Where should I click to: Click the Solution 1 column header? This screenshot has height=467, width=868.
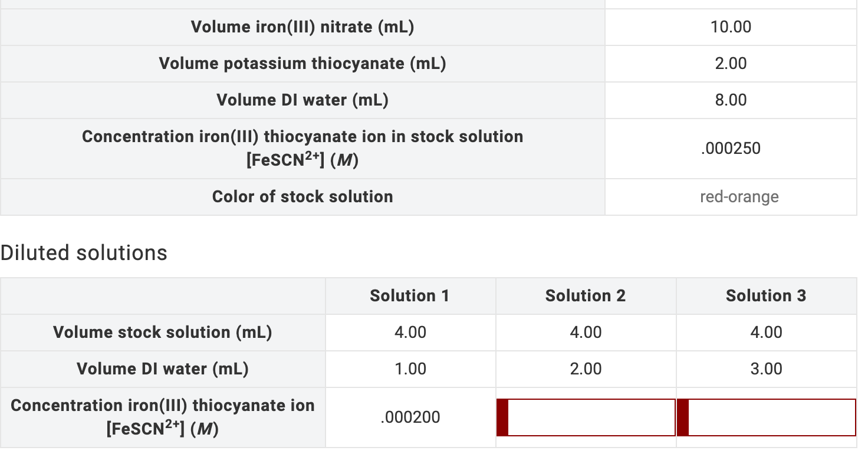coord(410,295)
